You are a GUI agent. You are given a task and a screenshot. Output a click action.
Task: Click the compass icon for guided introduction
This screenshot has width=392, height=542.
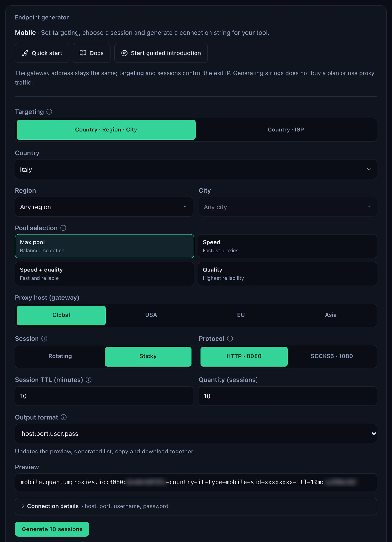[124, 53]
